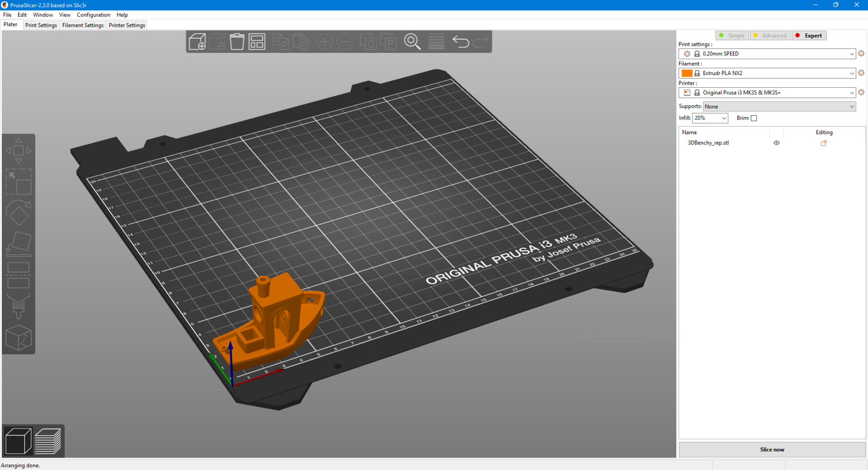Click the Search magnifier icon
This screenshot has height=470, width=868.
(412, 42)
